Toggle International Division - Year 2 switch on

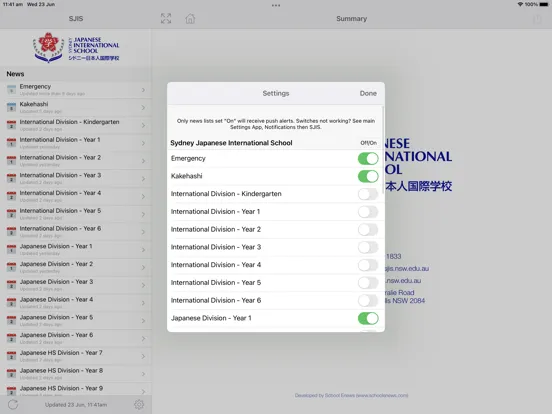[x=368, y=230]
